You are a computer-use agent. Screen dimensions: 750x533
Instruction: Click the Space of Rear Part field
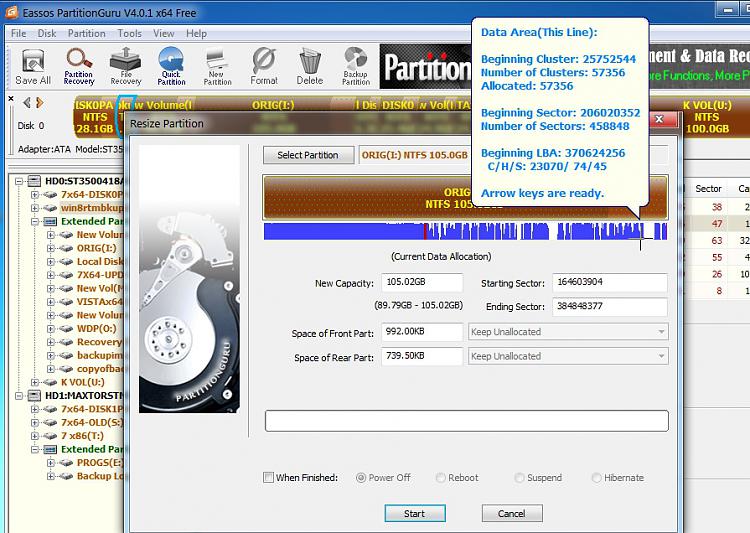[422, 356]
